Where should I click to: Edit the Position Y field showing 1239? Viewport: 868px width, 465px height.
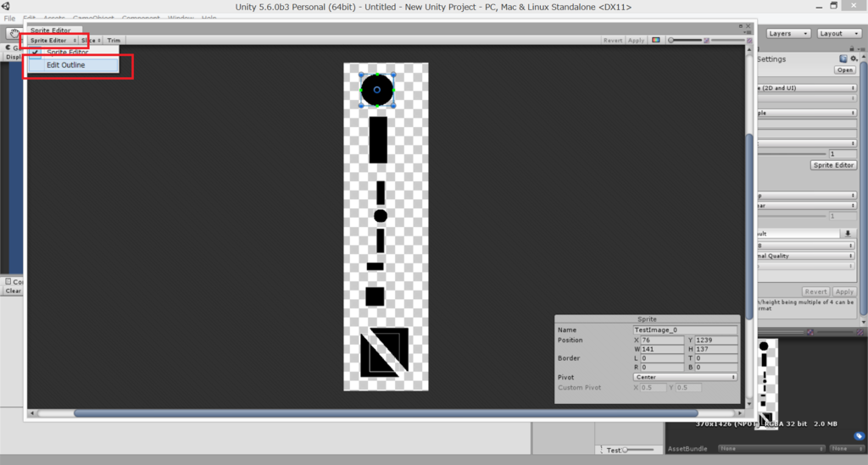point(715,340)
